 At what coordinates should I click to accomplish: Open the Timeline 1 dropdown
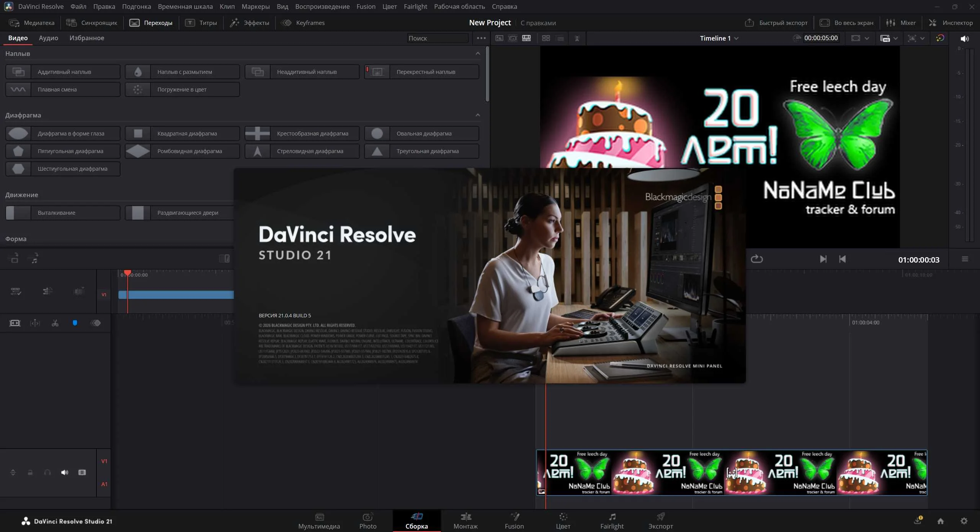coord(719,38)
